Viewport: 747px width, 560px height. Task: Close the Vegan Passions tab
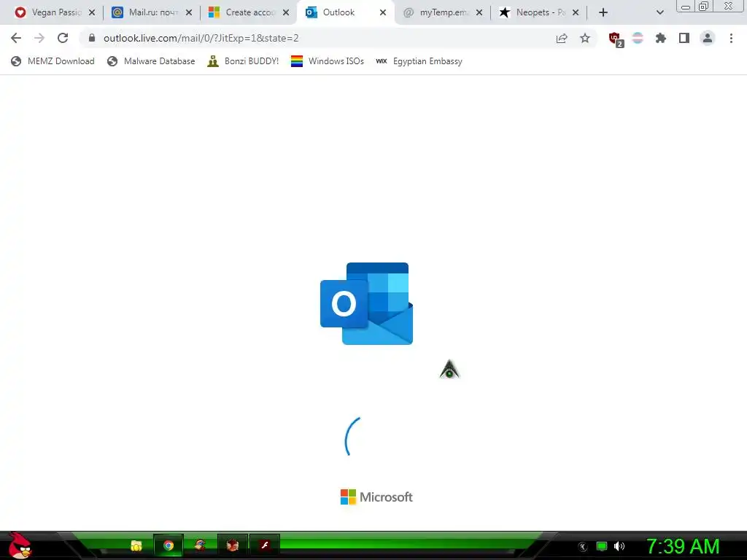[92, 12]
